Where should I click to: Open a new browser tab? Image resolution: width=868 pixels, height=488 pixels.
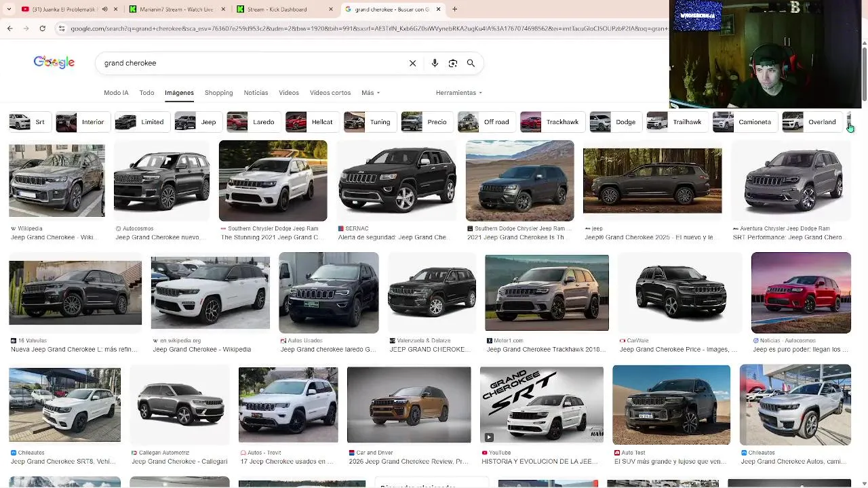[x=454, y=9]
